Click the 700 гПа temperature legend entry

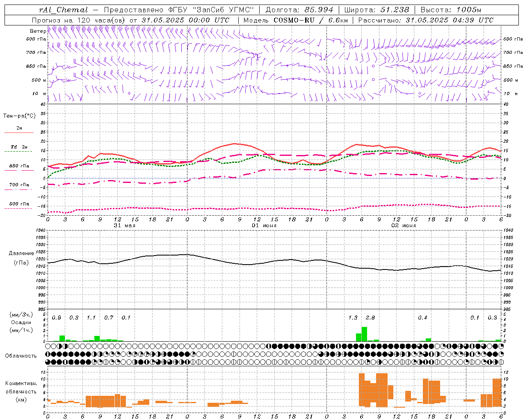(19, 185)
